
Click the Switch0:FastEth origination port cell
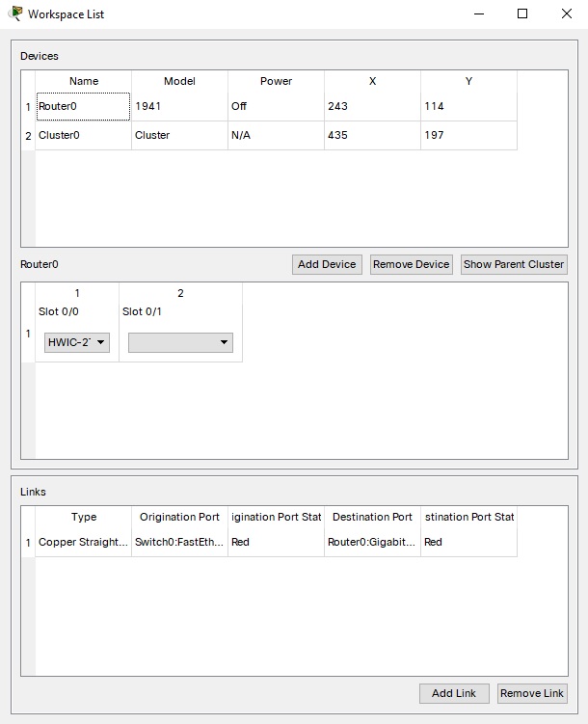179,542
